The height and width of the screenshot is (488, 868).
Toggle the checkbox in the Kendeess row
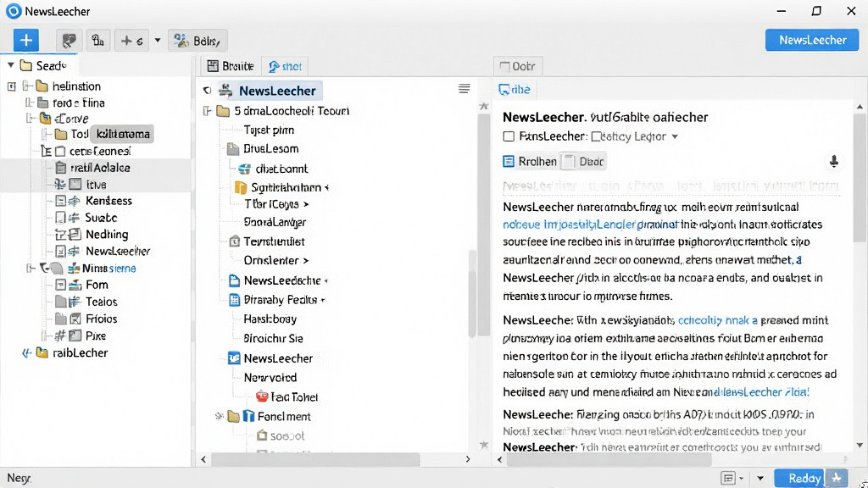pyautogui.click(x=61, y=201)
